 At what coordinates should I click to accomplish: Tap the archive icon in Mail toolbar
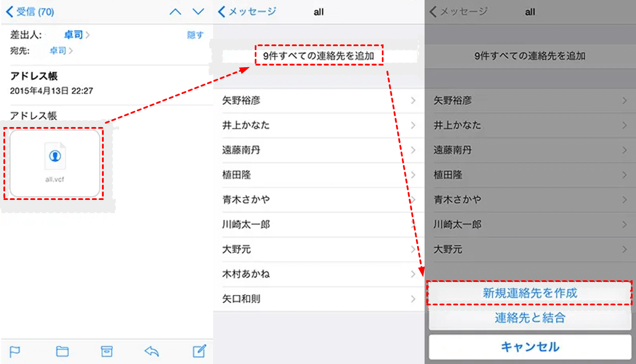coord(106,352)
